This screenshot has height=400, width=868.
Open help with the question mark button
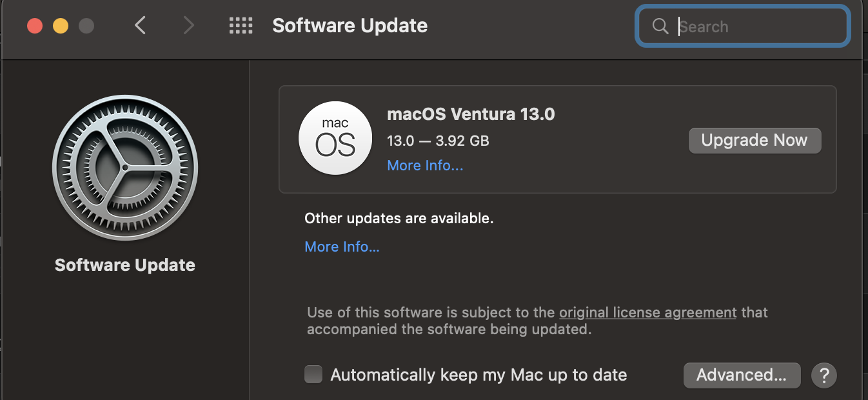[x=824, y=375]
